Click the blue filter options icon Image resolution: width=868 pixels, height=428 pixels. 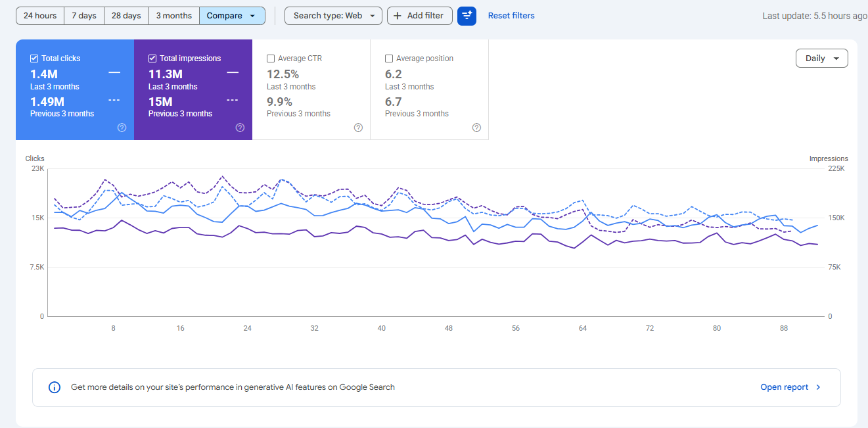[x=467, y=16]
